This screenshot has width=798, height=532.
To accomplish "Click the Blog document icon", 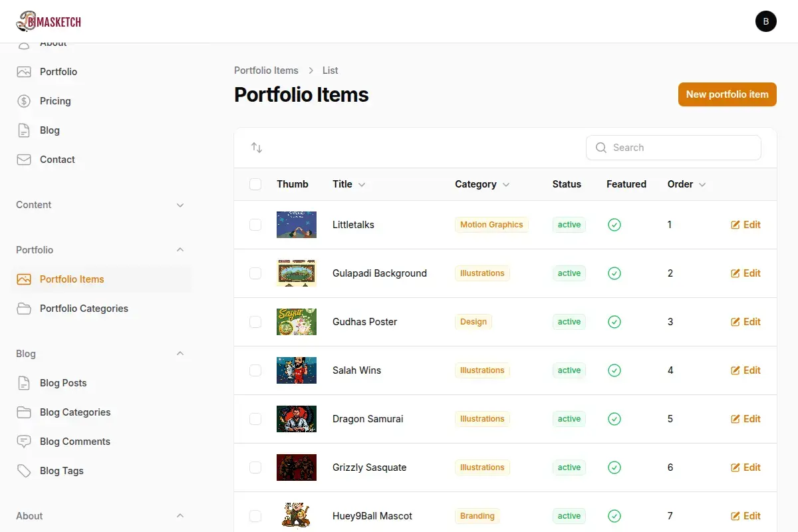I will click(24, 130).
